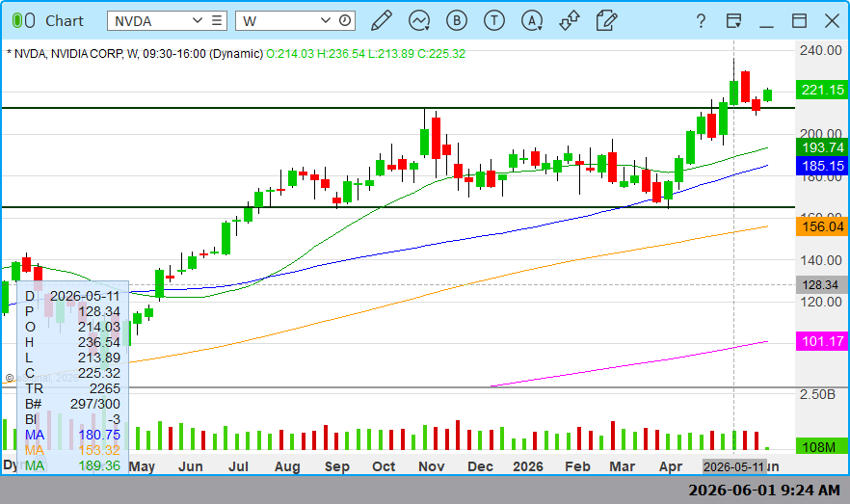The width and height of the screenshot is (850, 504).
Task: Click the 2026-05-11 date marker on time axis
Action: click(733, 466)
